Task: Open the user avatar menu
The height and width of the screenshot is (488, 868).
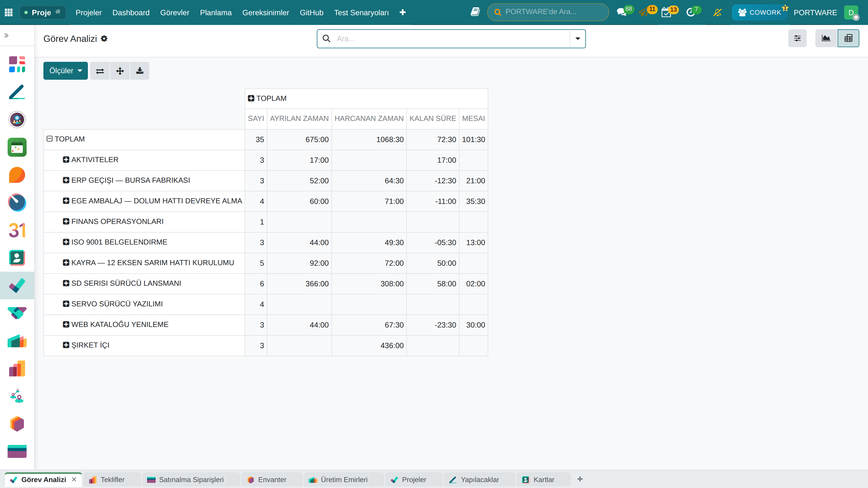Action: [x=851, y=12]
